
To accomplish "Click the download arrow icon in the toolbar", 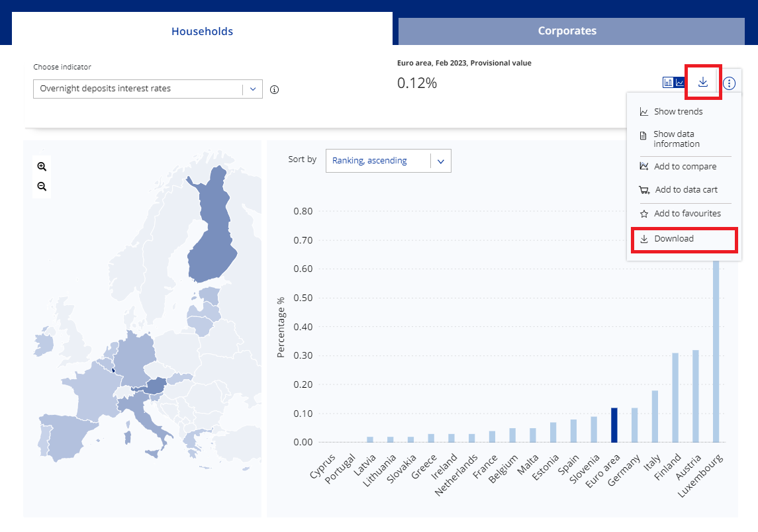I will [x=703, y=82].
